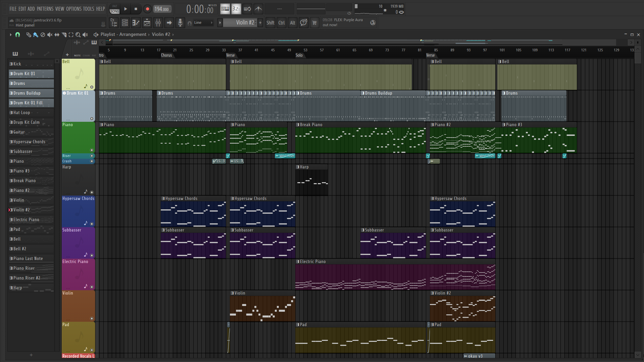Select the Paint brush tool

(x=36, y=35)
